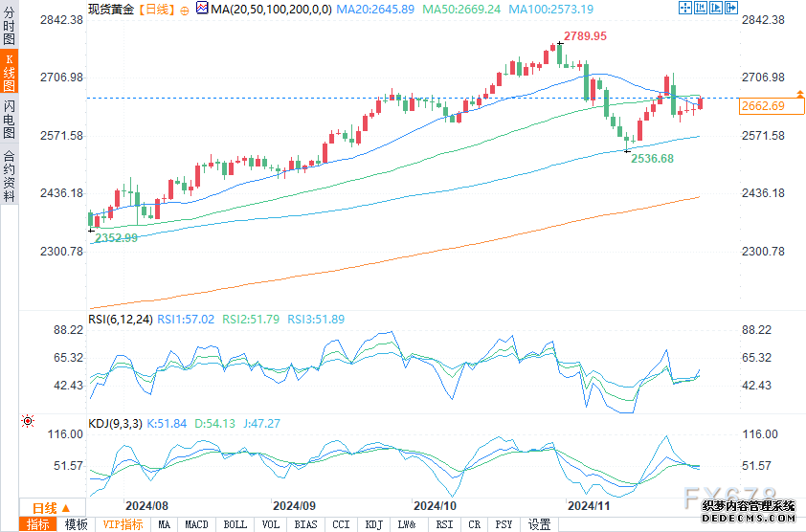Click the 【日线】 period label in title
Screen dimensions: 806x532
[x=157, y=10]
